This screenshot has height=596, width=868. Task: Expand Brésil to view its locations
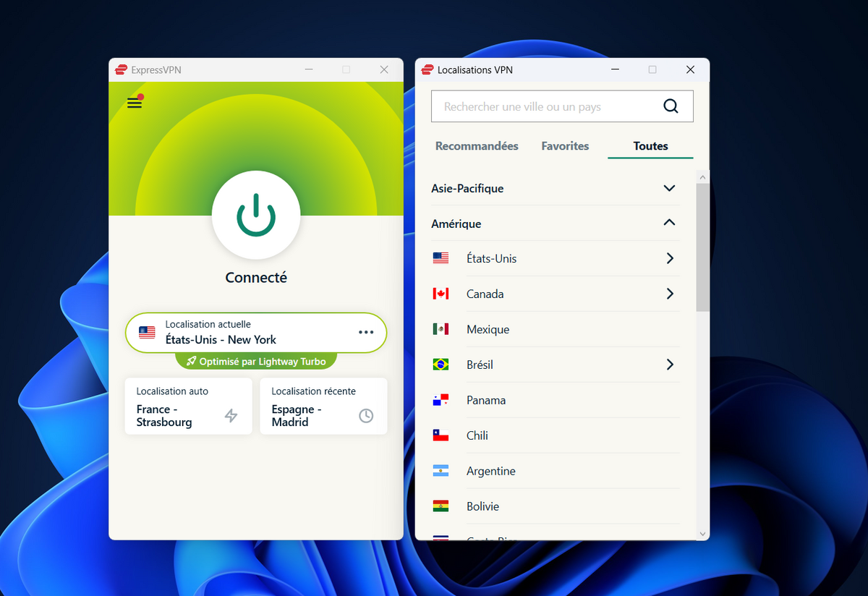coord(669,365)
